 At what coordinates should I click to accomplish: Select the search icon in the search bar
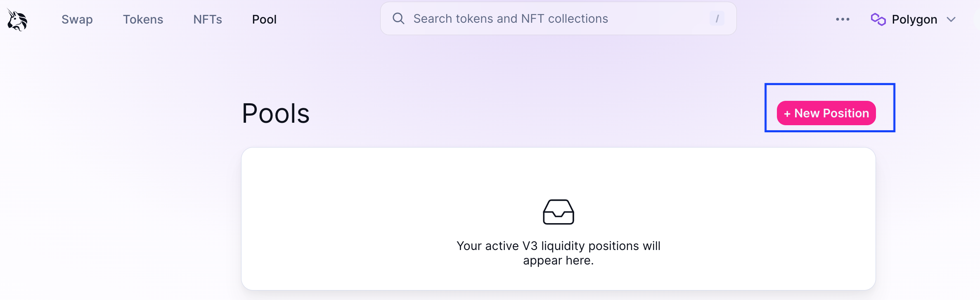coord(398,19)
